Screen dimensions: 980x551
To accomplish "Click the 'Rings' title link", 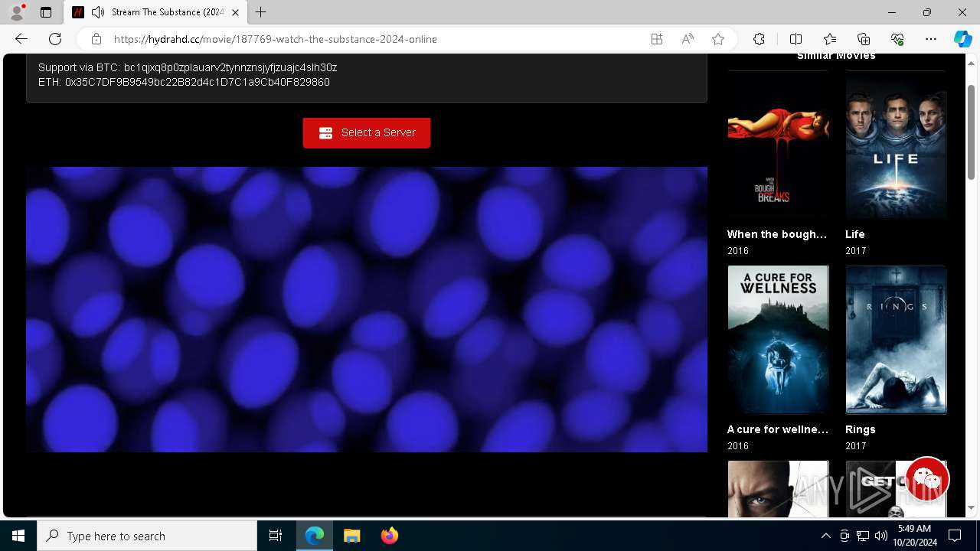I will tap(861, 429).
